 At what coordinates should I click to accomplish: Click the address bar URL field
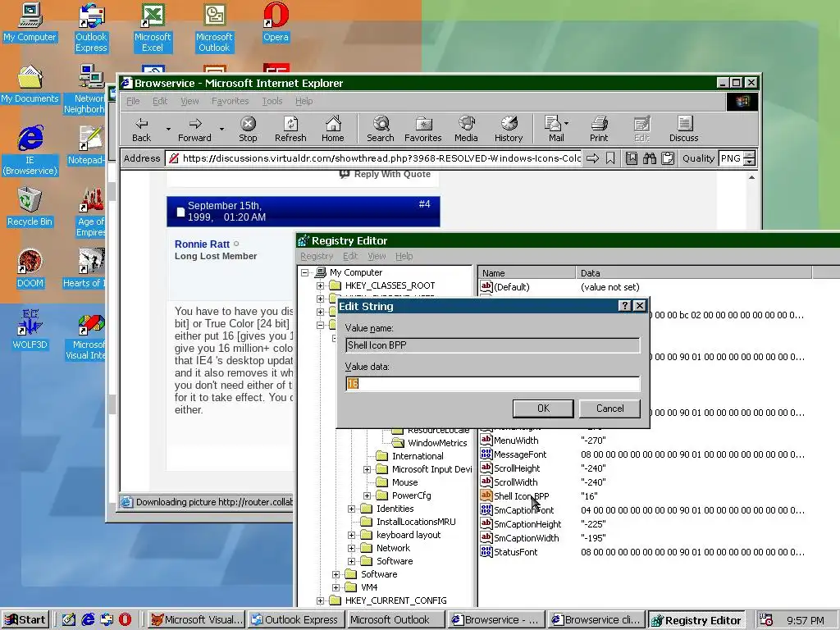(x=374, y=158)
